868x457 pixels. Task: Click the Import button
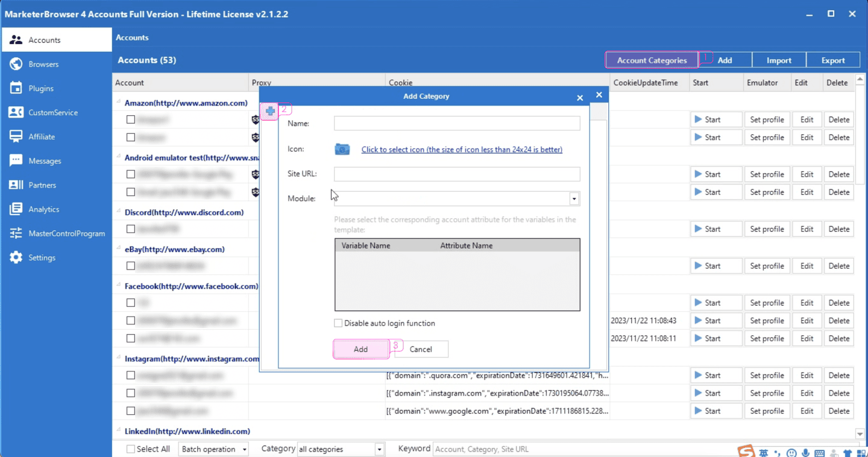pyautogui.click(x=779, y=60)
